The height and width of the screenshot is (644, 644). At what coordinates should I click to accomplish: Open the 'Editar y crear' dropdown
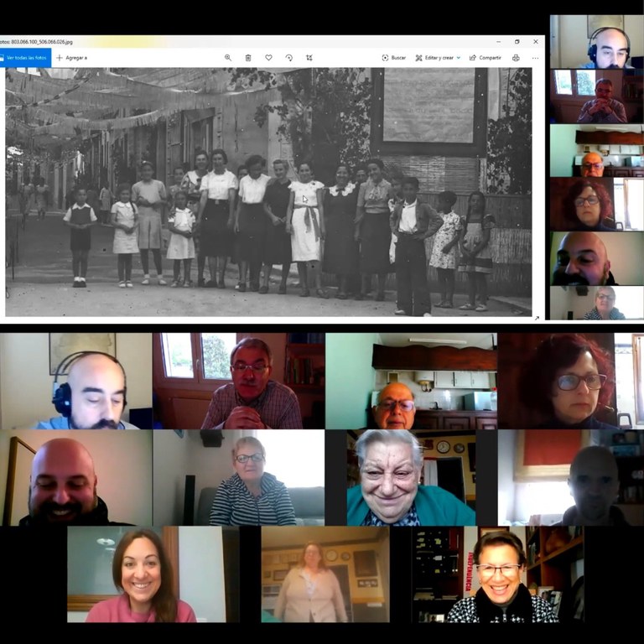pyautogui.click(x=438, y=58)
